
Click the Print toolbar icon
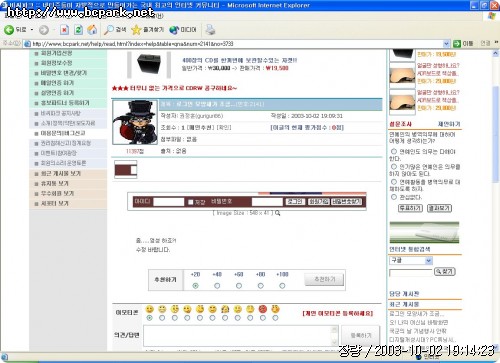pos(210,30)
